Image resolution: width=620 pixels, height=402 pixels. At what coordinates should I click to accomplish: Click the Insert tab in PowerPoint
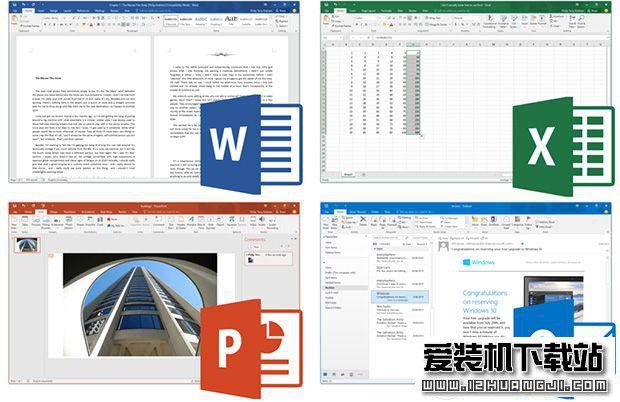point(41,212)
